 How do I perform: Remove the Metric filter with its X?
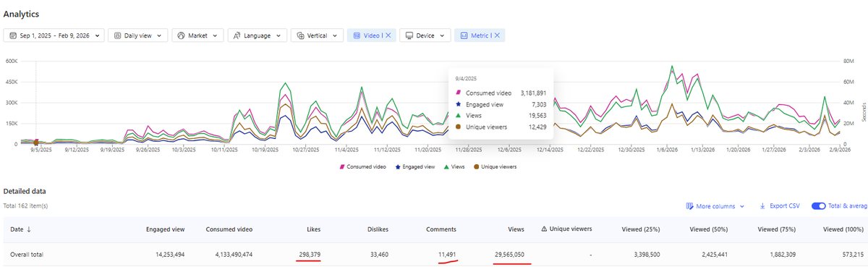coord(498,35)
